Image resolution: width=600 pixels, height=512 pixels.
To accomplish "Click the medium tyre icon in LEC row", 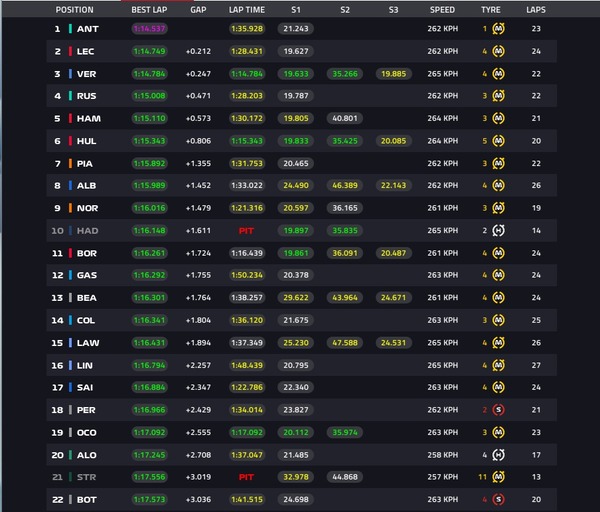I will 498,51.
